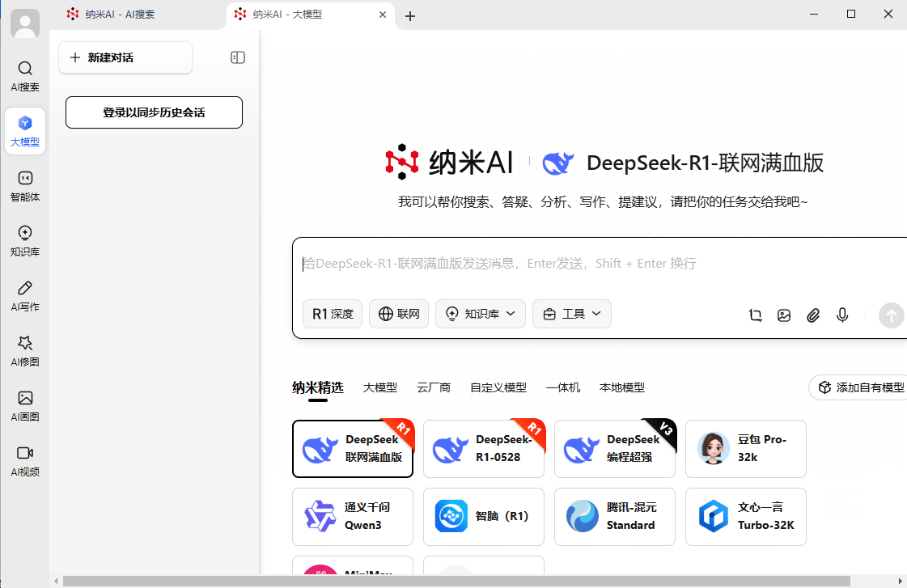Screen dimensions: 907x588
Task: Open the 工具 dropdown menu
Action: pyautogui.click(x=571, y=314)
